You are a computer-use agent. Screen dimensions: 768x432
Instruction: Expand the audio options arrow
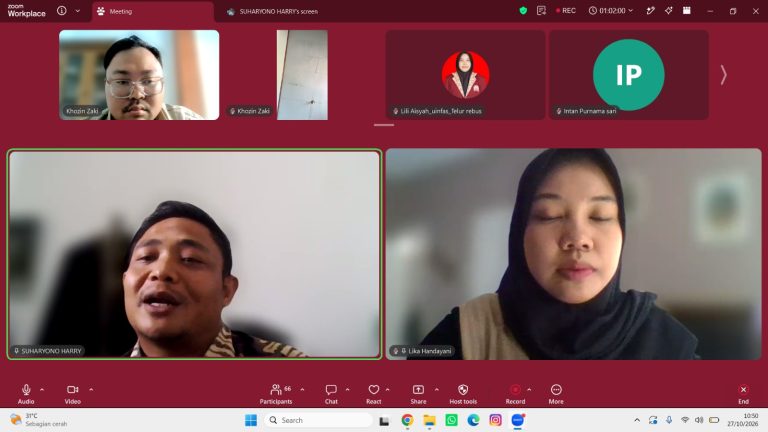pyautogui.click(x=42, y=390)
